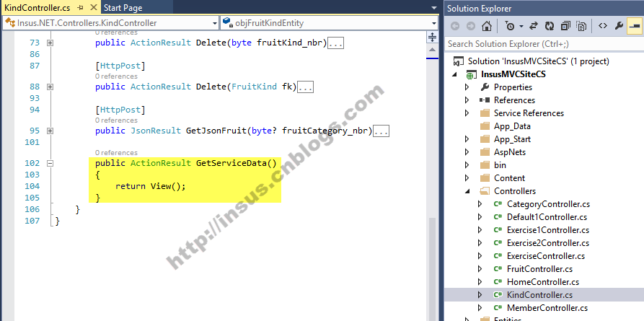644x321 pixels.
Task: Switch to the Start Page tab
Action: tap(123, 8)
